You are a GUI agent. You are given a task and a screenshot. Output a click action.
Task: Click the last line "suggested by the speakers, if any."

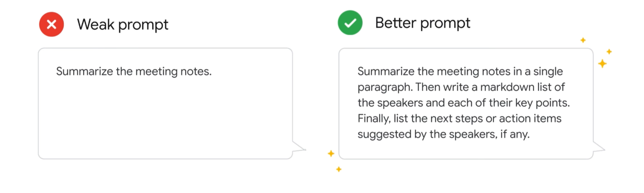(443, 134)
